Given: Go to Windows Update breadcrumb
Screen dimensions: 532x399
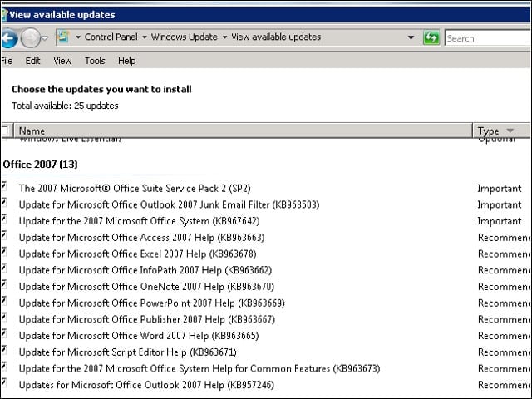Looking at the screenshot, I should point(185,37).
